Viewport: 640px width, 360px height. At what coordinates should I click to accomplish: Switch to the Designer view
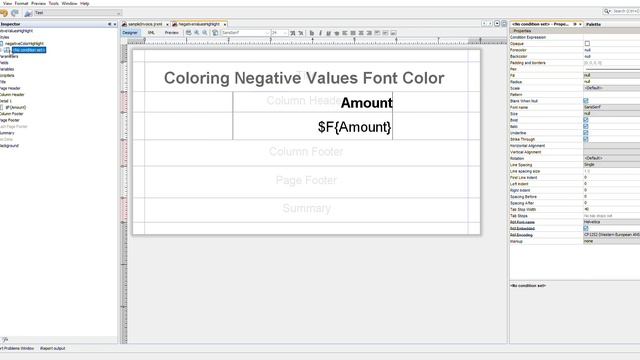pos(130,33)
